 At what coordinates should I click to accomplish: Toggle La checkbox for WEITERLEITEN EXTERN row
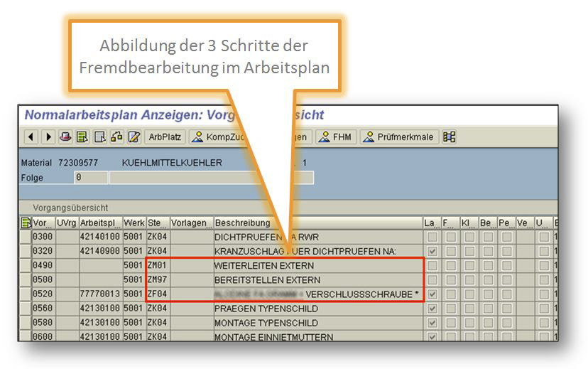432,266
